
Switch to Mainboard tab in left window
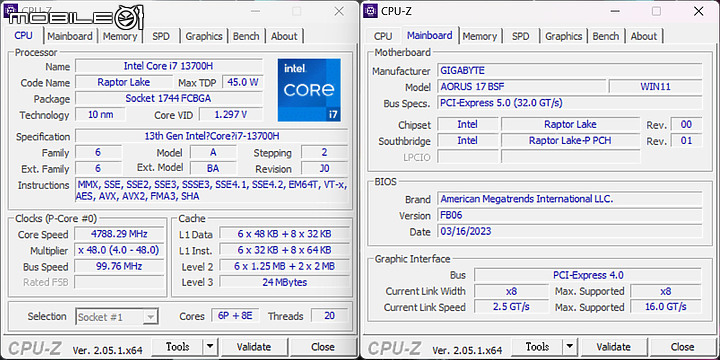click(70, 36)
